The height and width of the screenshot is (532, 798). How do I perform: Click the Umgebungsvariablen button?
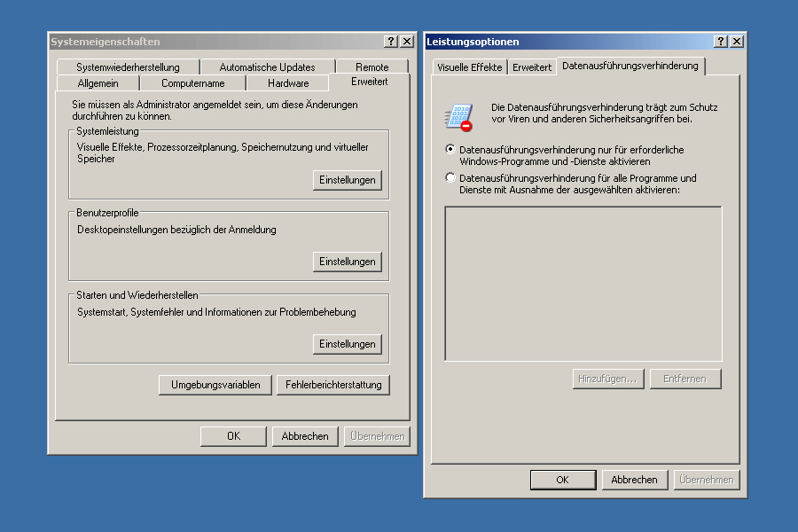(x=215, y=385)
